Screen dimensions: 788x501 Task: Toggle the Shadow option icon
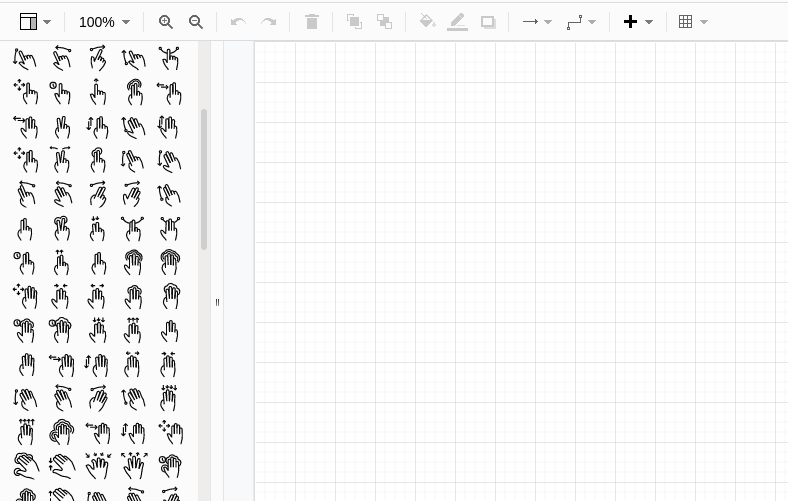488,22
